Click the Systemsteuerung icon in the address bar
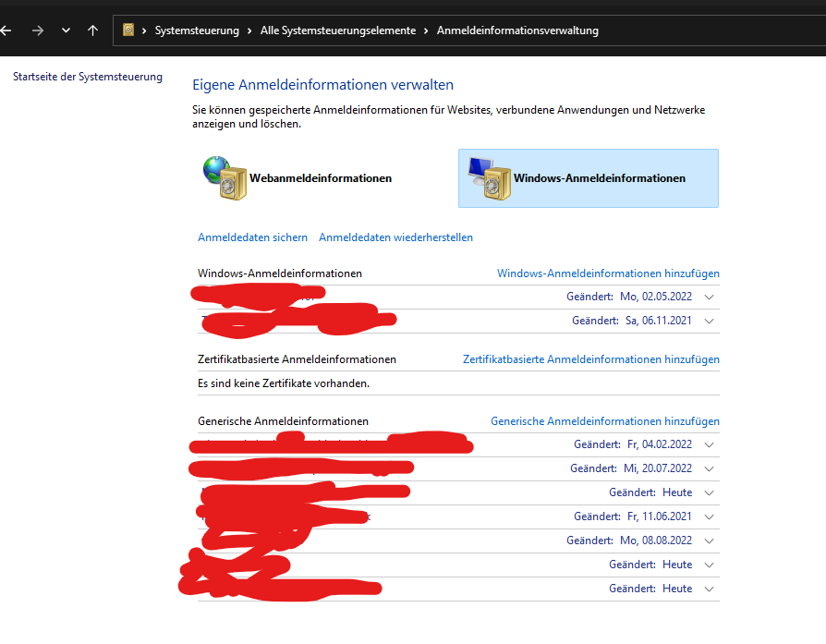The image size is (826, 644). [128, 30]
